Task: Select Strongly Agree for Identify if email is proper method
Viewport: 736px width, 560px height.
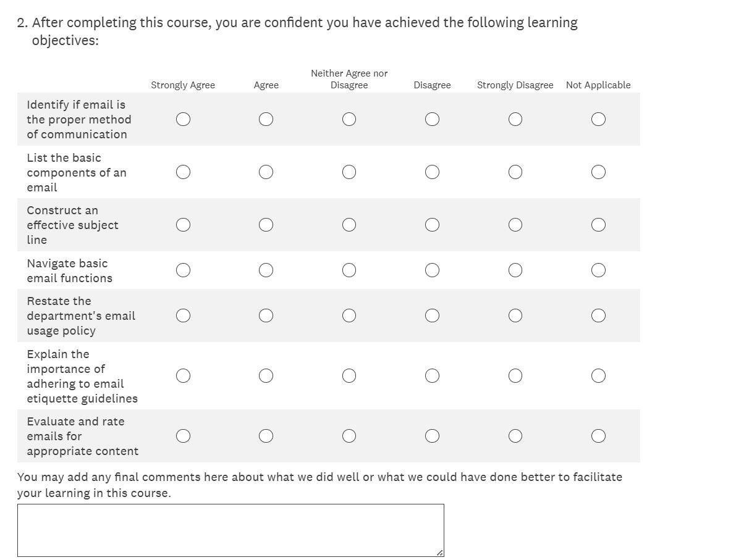Action: coord(183,119)
